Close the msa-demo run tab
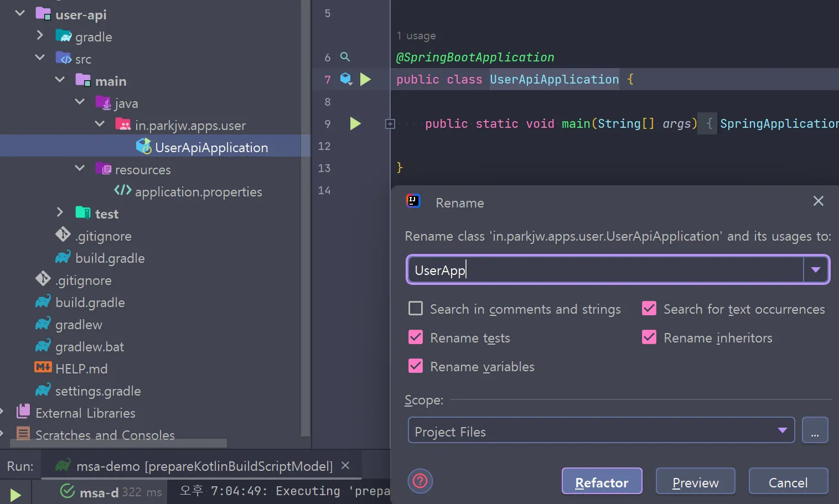The height and width of the screenshot is (504, 839). 345,465
